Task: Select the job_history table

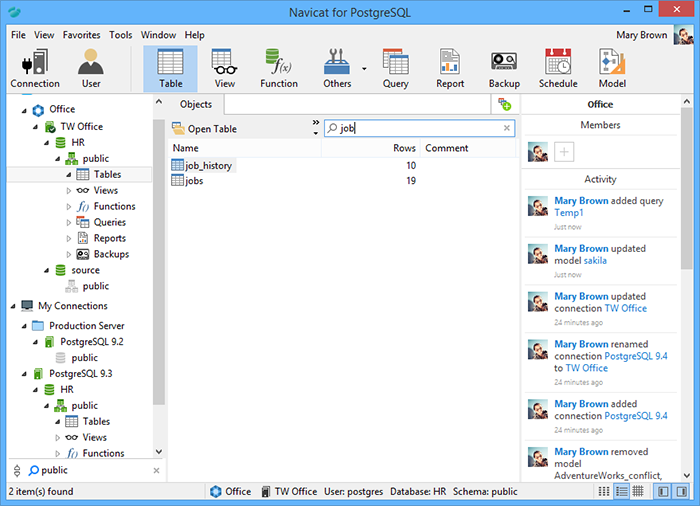Action: (x=202, y=166)
